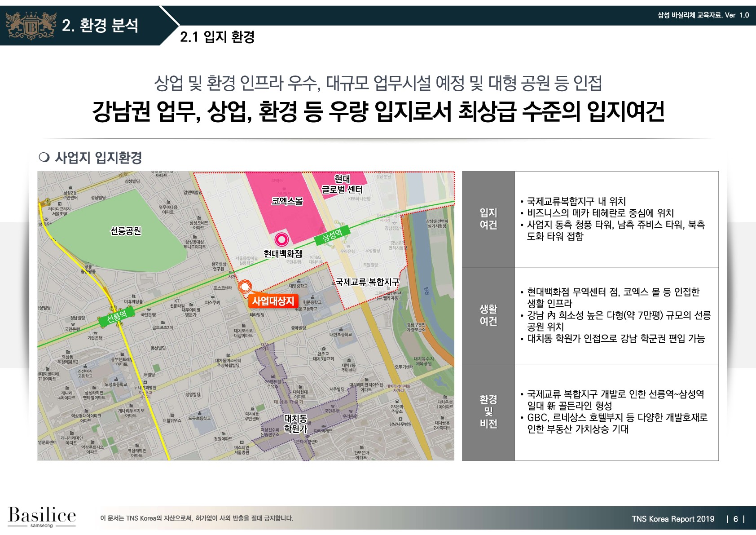Click the circle bullet before 사업지 입지환경

point(44,157)
